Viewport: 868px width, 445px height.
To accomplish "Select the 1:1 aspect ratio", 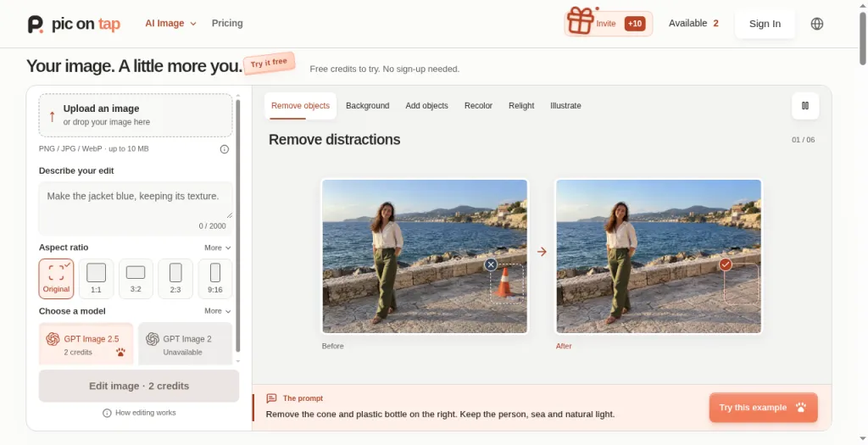I will (x=96, y=278).
